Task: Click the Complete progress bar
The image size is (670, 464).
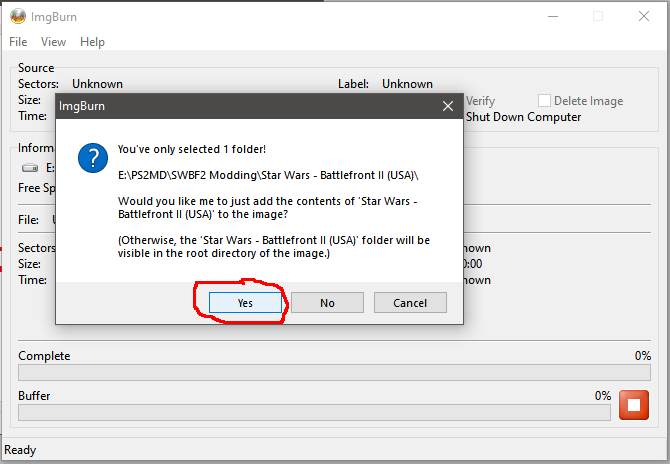Action: click(x=334, y=373)
